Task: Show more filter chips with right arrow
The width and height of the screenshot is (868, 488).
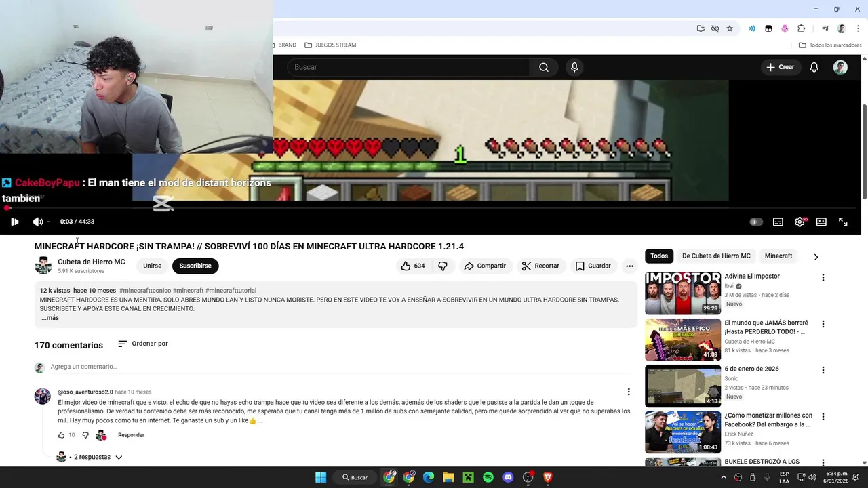Action: click(816, 257)
